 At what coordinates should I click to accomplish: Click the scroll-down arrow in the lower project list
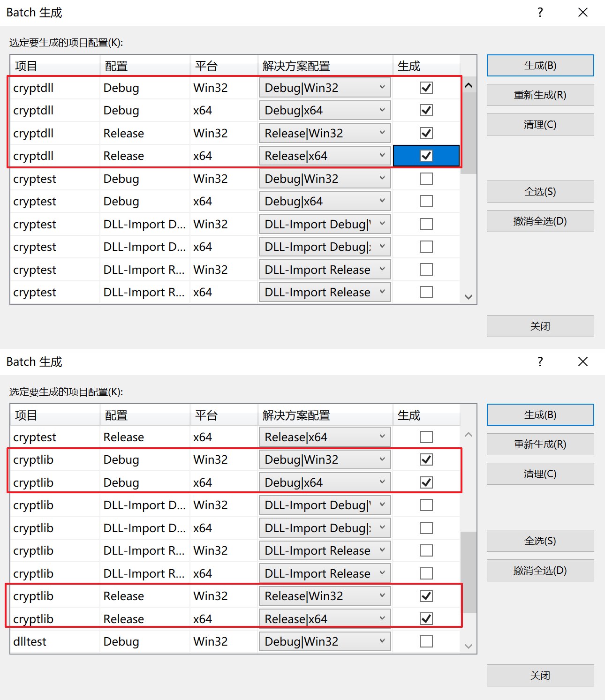point(468,646)
